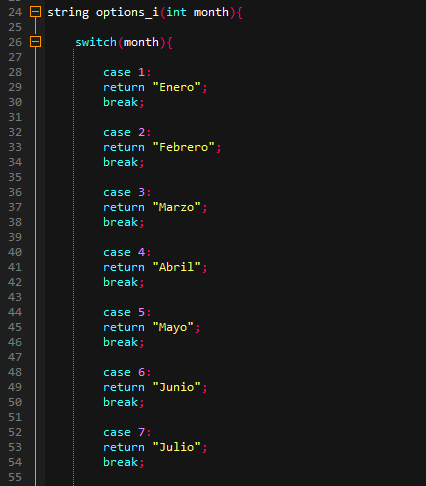Click 'break;' on line 46
The image size is (426, 486).
point(124,342)
